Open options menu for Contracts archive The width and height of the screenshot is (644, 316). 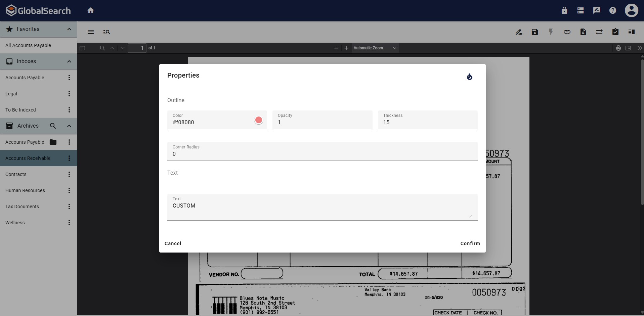tap(69, 174)
